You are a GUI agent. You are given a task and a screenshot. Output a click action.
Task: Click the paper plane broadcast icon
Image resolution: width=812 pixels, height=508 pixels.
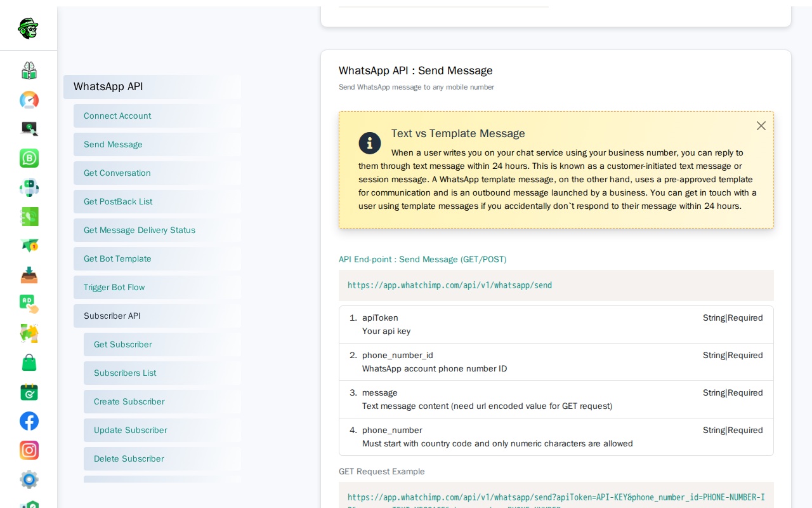click(x=29, y=246)
